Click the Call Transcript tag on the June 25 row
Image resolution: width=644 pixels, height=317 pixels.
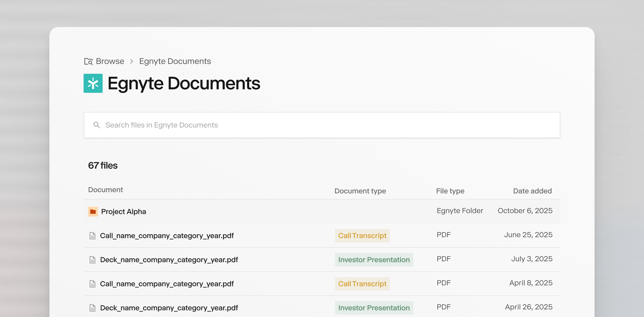click(362, 235)
